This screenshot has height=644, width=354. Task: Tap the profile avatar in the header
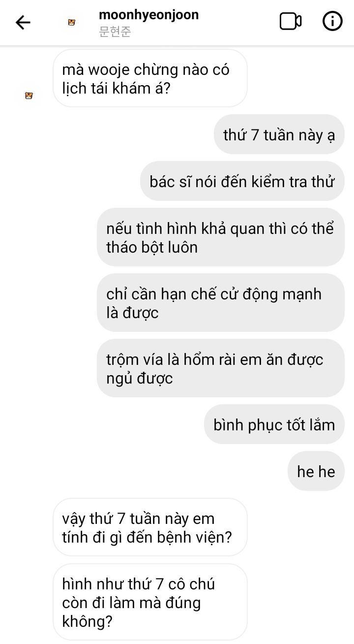click(72, 22)
